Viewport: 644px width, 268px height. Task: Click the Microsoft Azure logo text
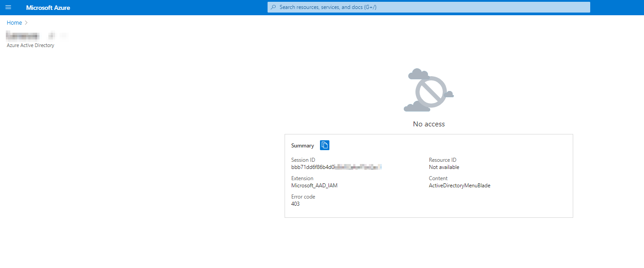tap(48, 8)
